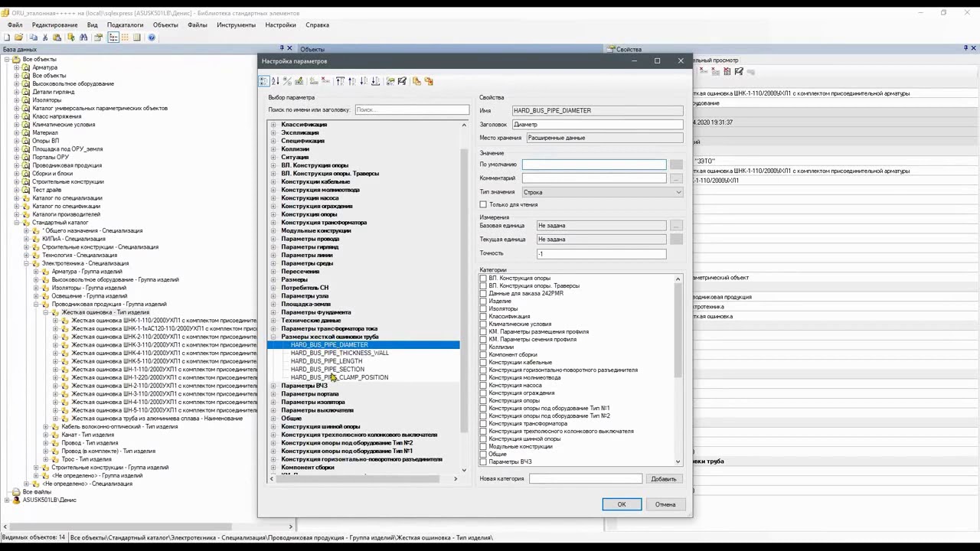Expand the Параметры портала parameter group
The height and width of the screenshot is (551, 980).
click(x=273, y=394)
